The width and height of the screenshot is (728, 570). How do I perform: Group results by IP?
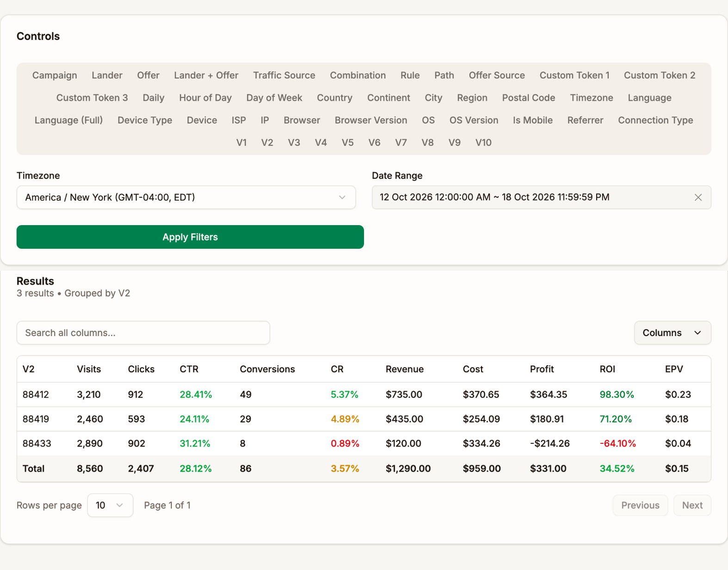[265, 120]
